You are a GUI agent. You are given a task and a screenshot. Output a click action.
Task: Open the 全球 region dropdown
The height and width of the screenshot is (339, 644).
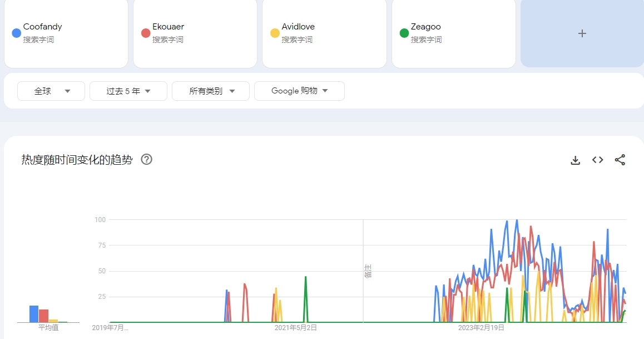(51, 91)
